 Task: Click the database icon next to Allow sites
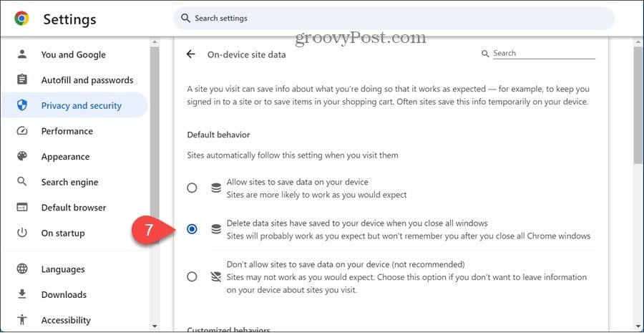(x=216, y=188)
